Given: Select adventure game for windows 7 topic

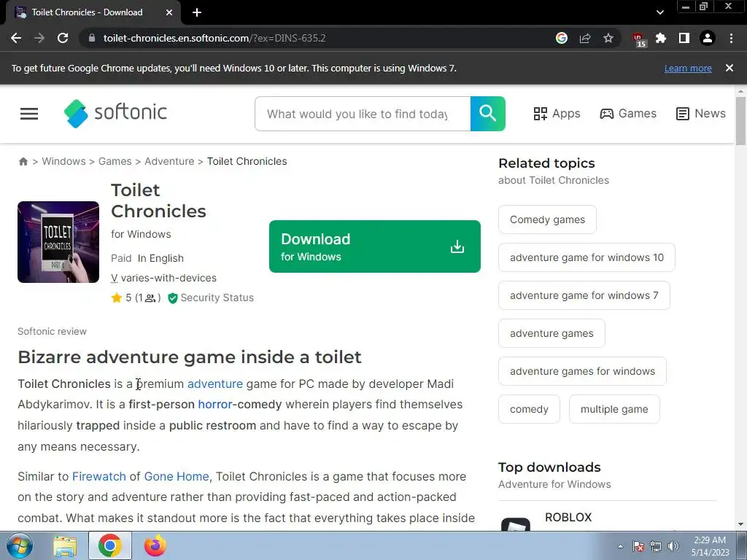Looking at the screenshot, I should (584, 295).
